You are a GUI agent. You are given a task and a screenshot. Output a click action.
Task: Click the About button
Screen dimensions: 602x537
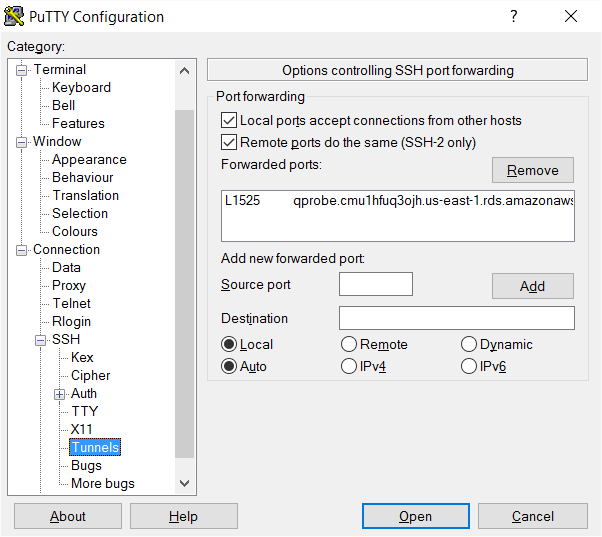click(x=68, y=516)
